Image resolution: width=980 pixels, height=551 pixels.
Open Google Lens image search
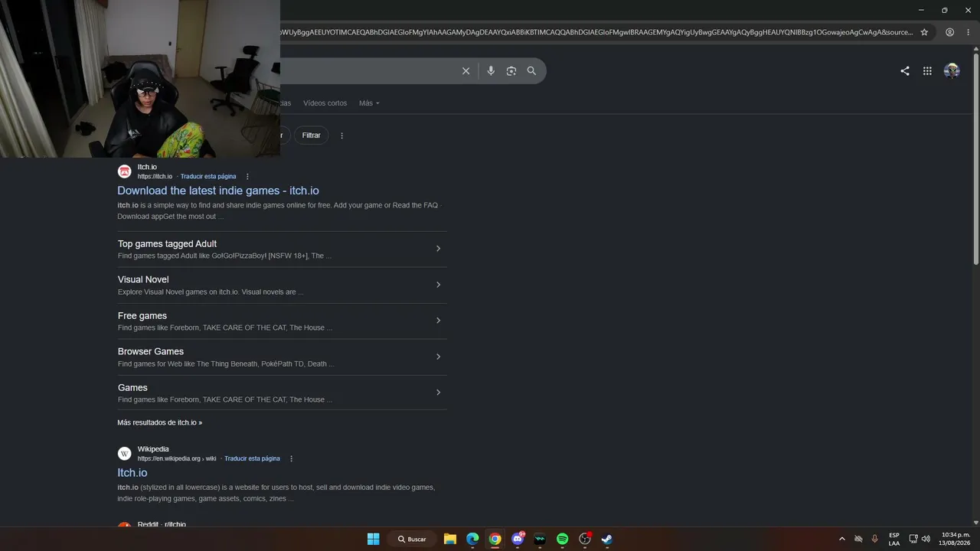(511, 71)
